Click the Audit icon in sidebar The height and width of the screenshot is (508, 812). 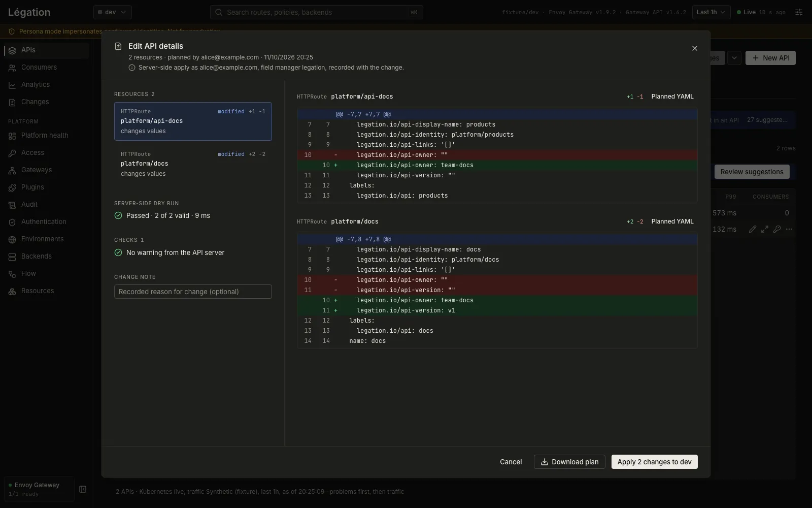pos(12,205)
